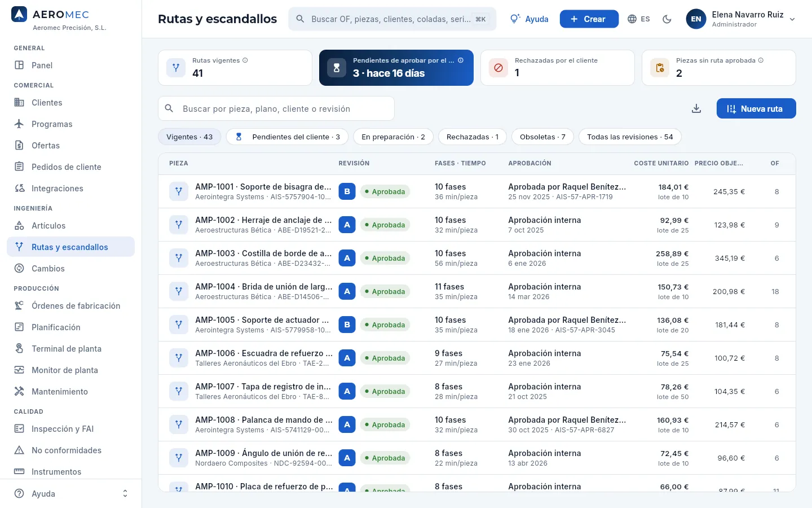
Task: Click revision A badge for AMP-1002
Action: (x=347, y=225)
